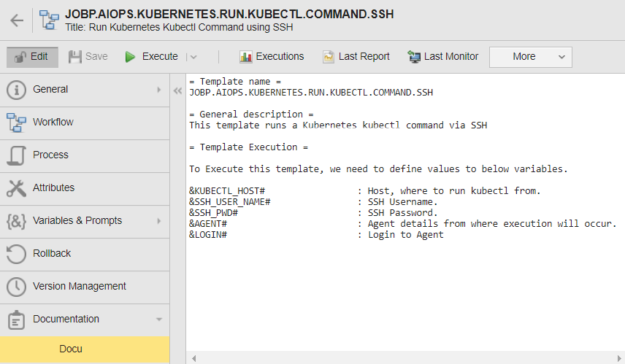Click the Version Management clock icon
This screenshot has height=364, width=625.
(16, 287)
